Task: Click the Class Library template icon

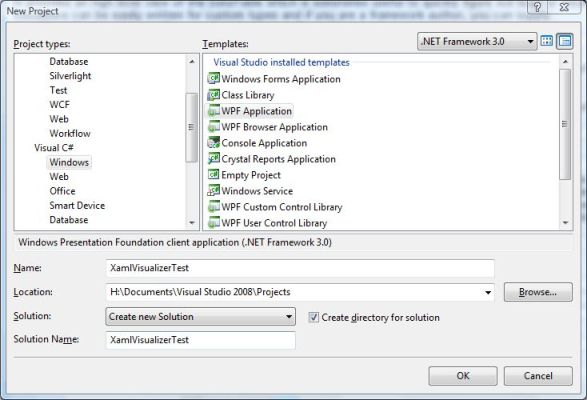Action: click(213, 95)
